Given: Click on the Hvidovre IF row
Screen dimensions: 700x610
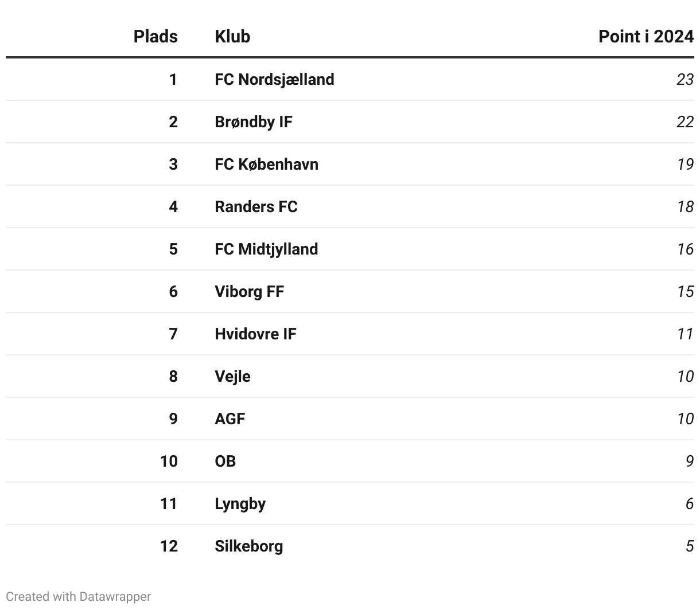Looking at the screenshot, I should 350,334.
